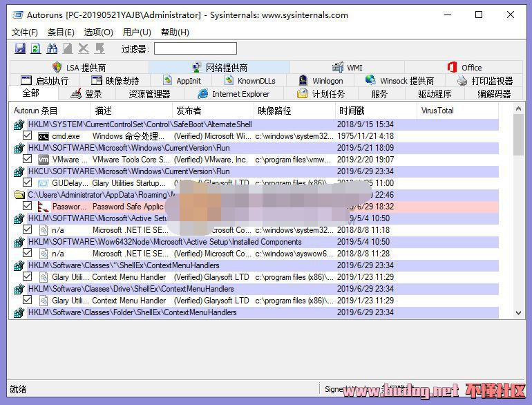
Task: Open the KnownDLLs tab
Action: pyautogui.click(x=250, y=81)
